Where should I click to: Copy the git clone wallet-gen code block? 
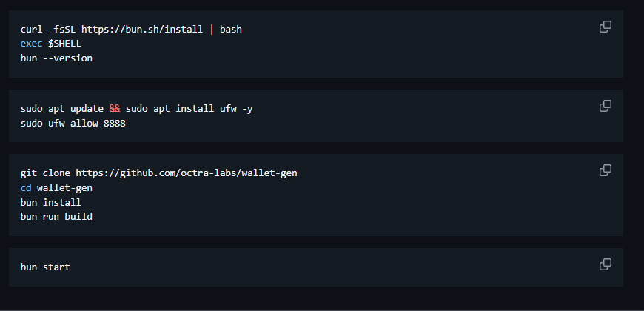coord(606,170)
